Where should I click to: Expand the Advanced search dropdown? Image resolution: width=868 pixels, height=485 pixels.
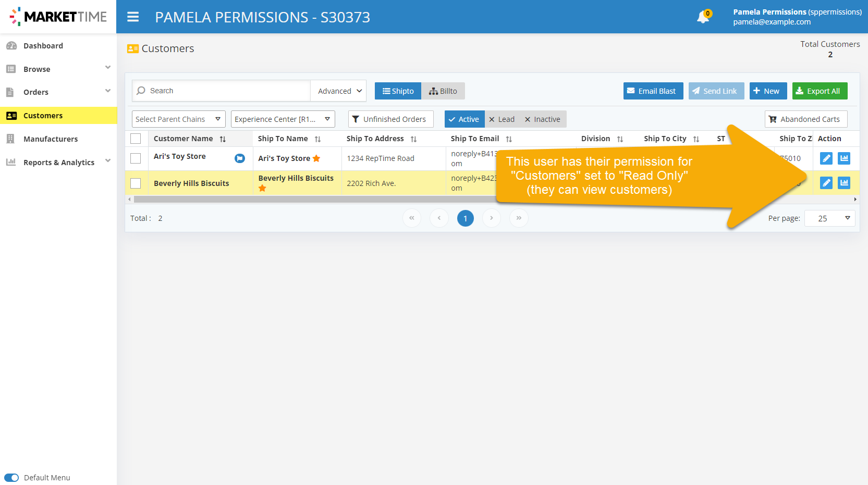[x=339, y=91]
